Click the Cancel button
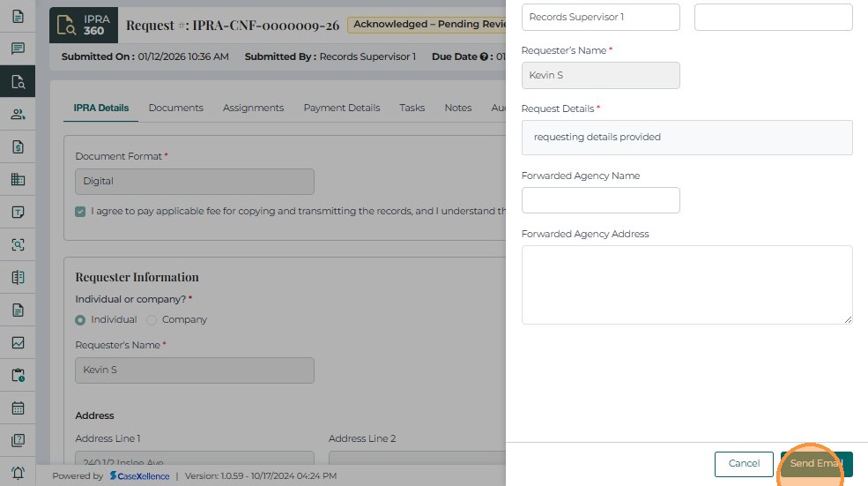Screen dimensions: 868x486 click(x=744, y=464)
